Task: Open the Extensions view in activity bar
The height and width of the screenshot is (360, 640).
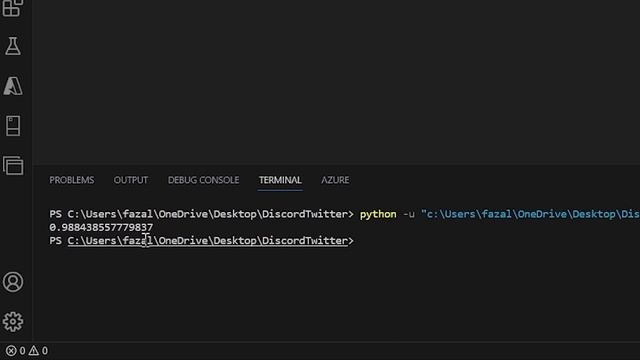Action: [13, 7]
